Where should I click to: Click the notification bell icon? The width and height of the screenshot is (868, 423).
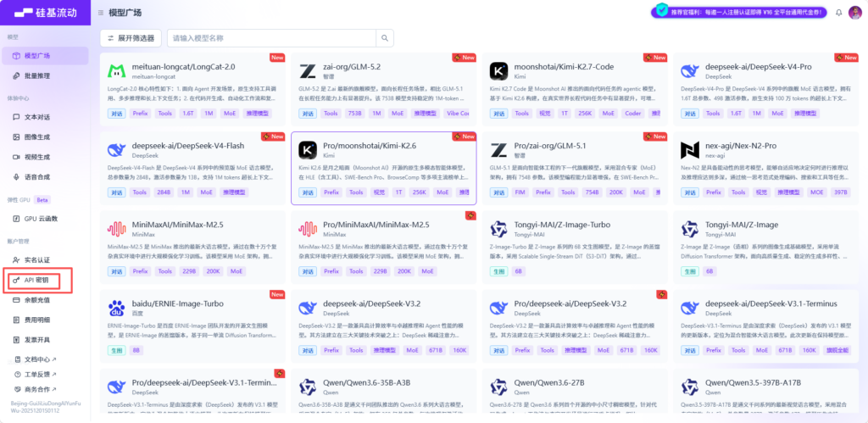[838, 12]
